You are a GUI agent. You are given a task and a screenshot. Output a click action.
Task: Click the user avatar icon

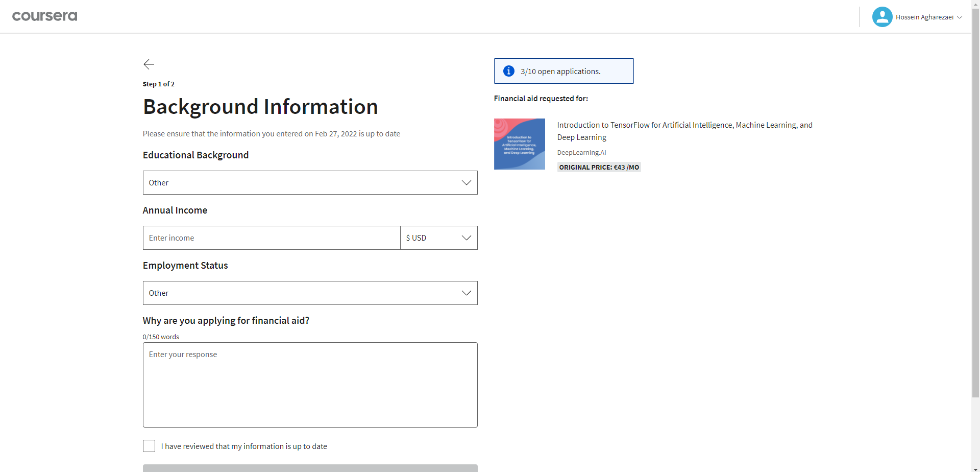click(881, 16)
